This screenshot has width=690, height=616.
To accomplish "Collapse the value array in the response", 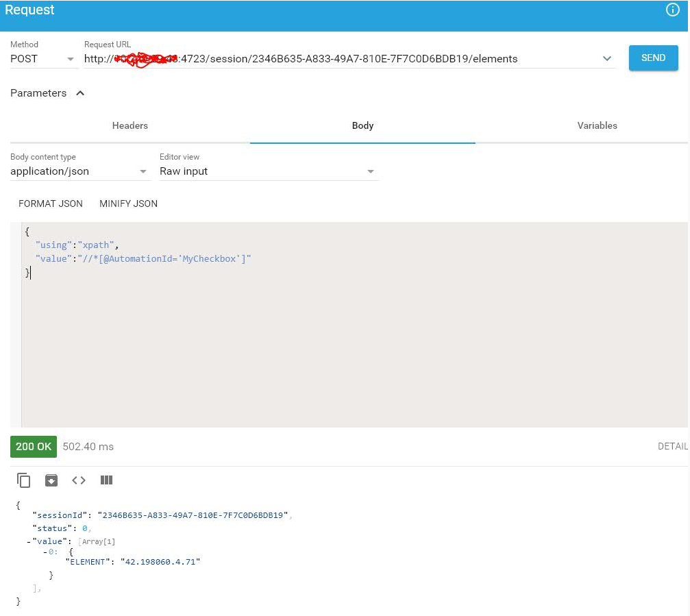I will pos(29,541).
